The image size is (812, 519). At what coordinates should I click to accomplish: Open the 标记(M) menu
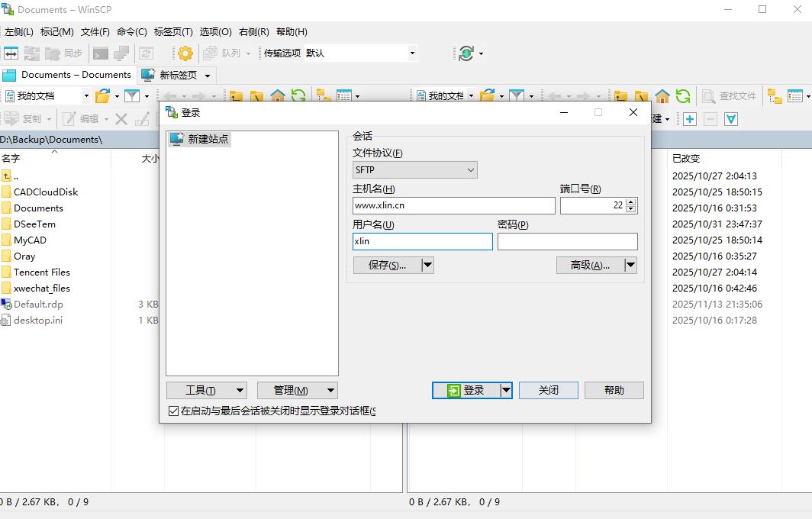tap(57, 32)
